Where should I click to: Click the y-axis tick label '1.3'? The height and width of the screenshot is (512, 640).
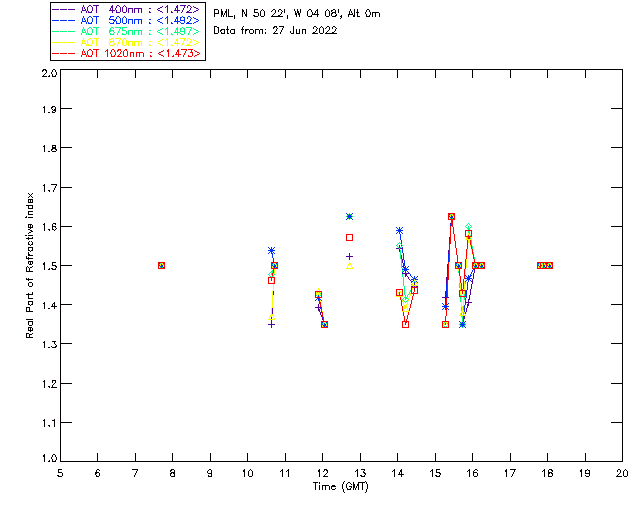(x=49, y=344)
